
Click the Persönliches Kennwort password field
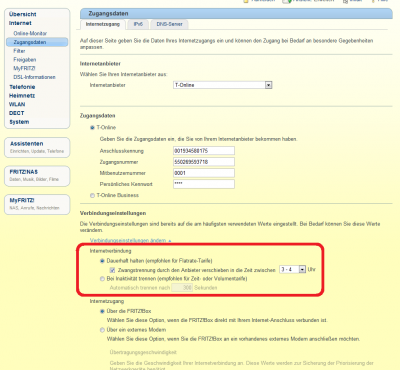(204, 184)
